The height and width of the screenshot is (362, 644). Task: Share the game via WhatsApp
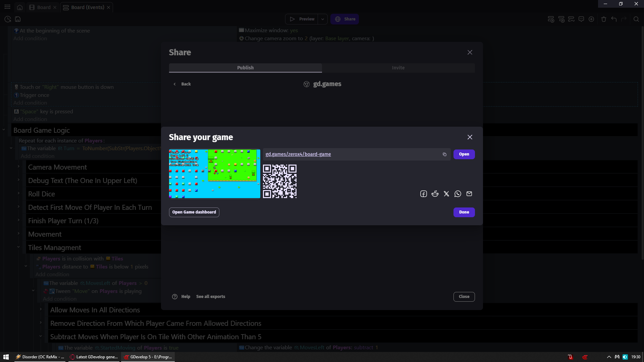[x=458, y=194]
